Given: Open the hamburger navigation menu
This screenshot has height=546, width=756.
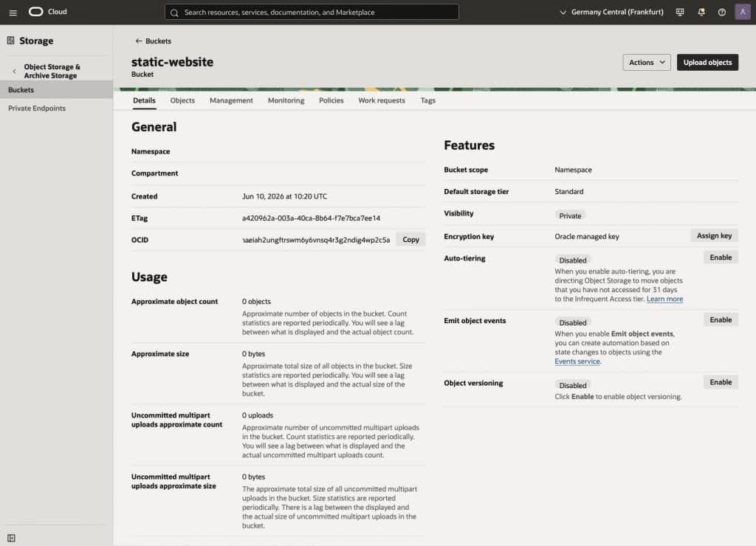Looking at the screenshot, I should (13, 13).
